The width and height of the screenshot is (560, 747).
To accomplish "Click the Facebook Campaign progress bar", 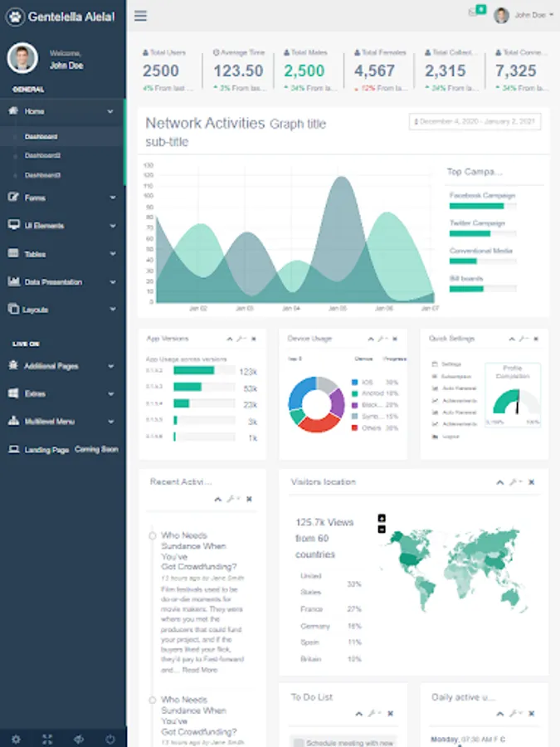I will (483, 206).
